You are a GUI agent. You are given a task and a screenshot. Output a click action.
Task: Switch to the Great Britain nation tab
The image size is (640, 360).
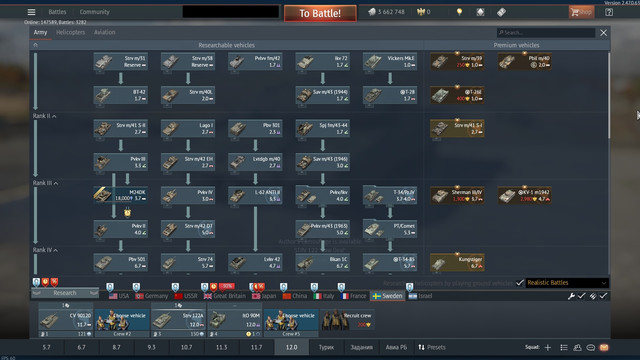(225, 296)
